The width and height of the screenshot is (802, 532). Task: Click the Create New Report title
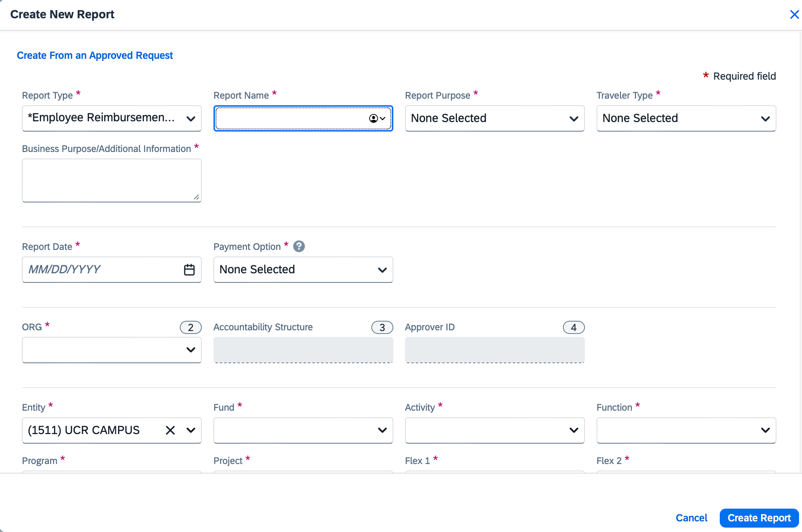(x=62, y=14)
